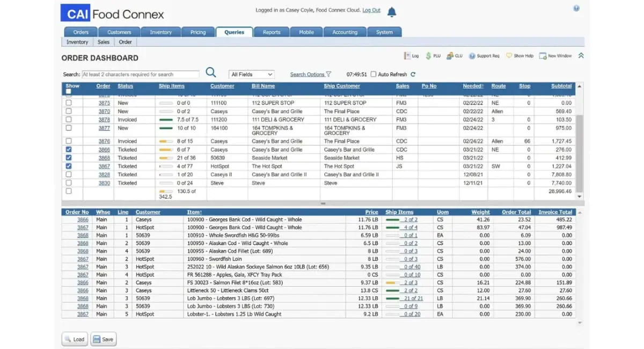
Task: Click the progress bar for 7.5 of 7.5
Action: 166,120
